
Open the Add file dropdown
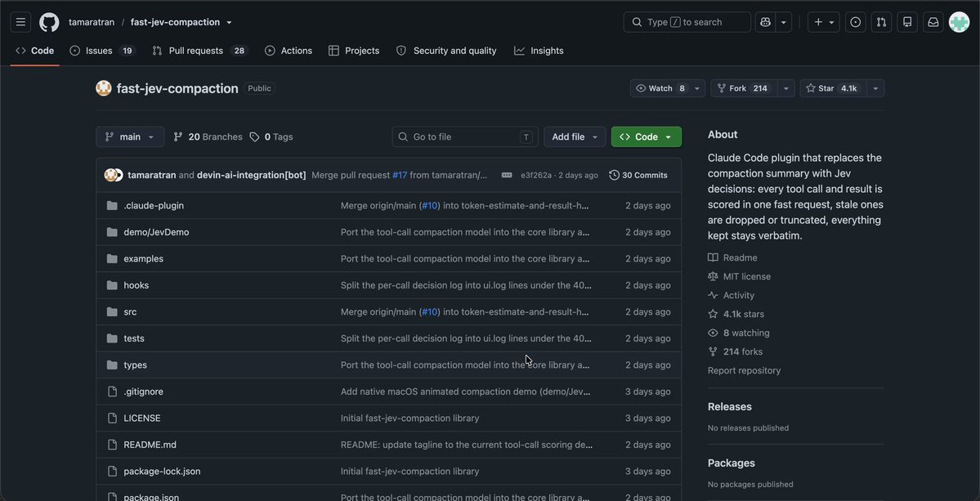pyautogui.click(x=575, y=136)
